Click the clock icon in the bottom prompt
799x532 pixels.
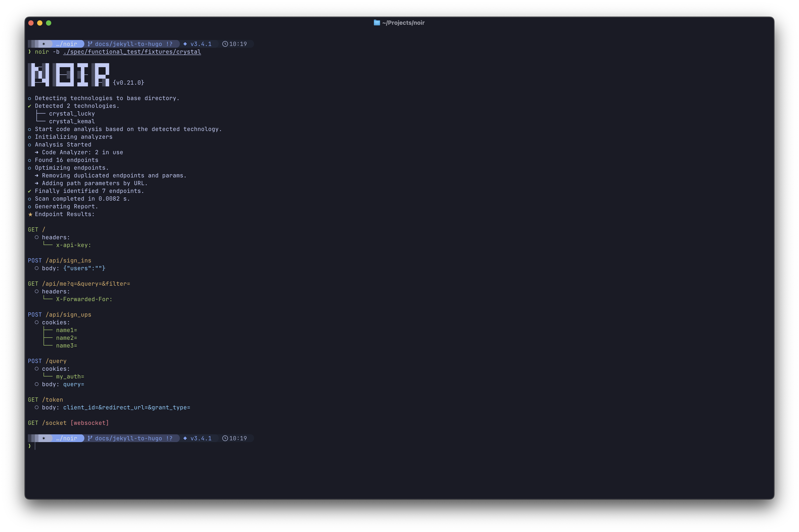(x=225, y=438)
